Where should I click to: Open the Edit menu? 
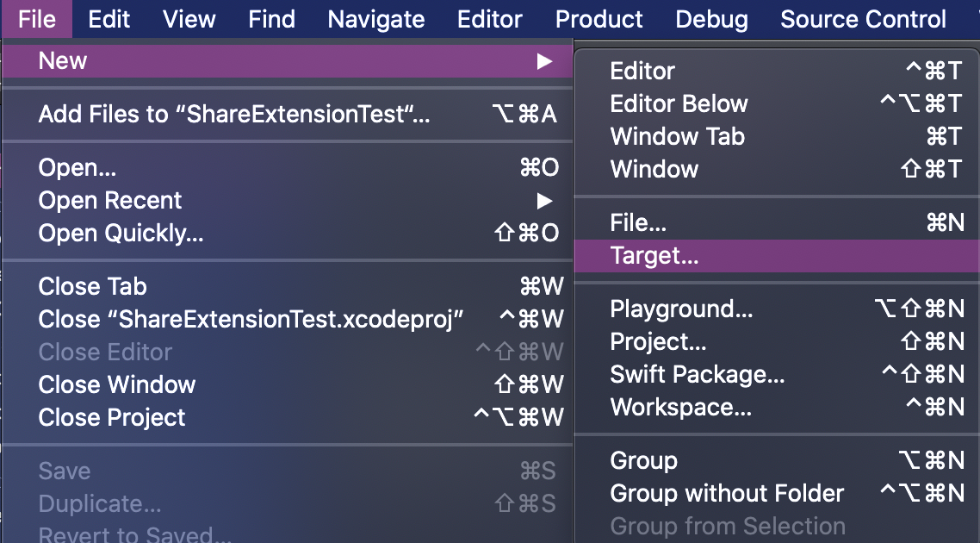pos(109,19)
